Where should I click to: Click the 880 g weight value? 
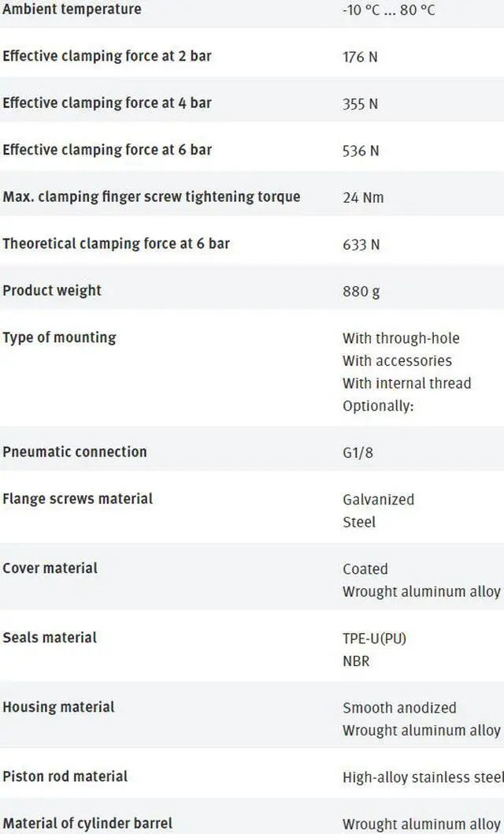tap(361, 292)
